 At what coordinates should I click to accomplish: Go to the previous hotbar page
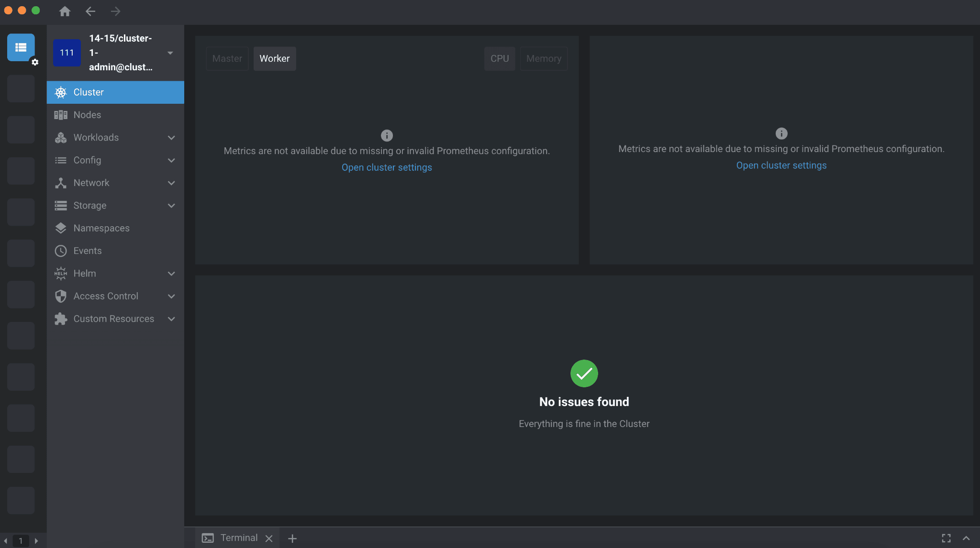[x=5, y=541]
